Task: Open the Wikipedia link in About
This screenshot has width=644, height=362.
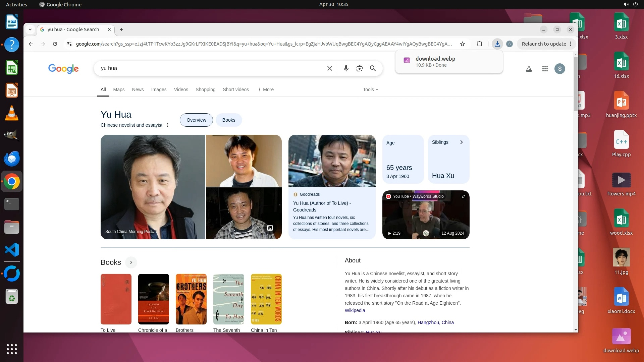Action: coord(355,310)
